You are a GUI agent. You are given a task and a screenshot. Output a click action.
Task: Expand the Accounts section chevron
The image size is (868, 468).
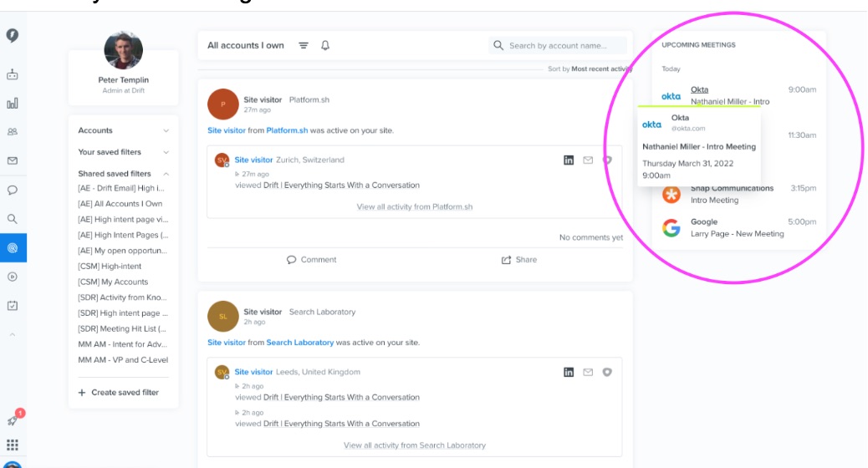coord(166,130)
